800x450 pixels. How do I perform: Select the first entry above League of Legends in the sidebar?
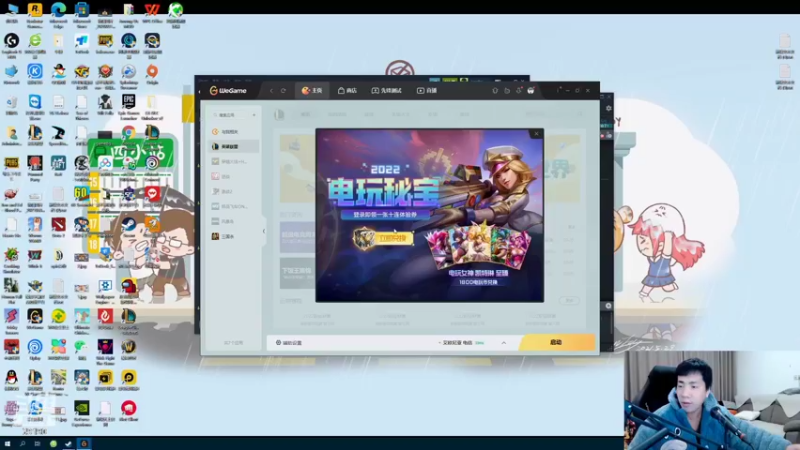pyautogui.click(x=233, y=132)
